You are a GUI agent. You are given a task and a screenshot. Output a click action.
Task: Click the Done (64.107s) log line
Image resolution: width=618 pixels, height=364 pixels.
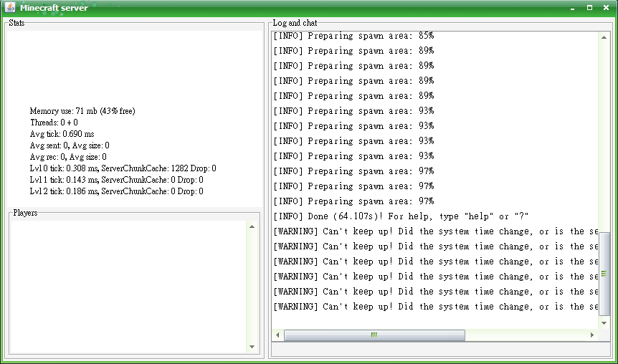401,216
